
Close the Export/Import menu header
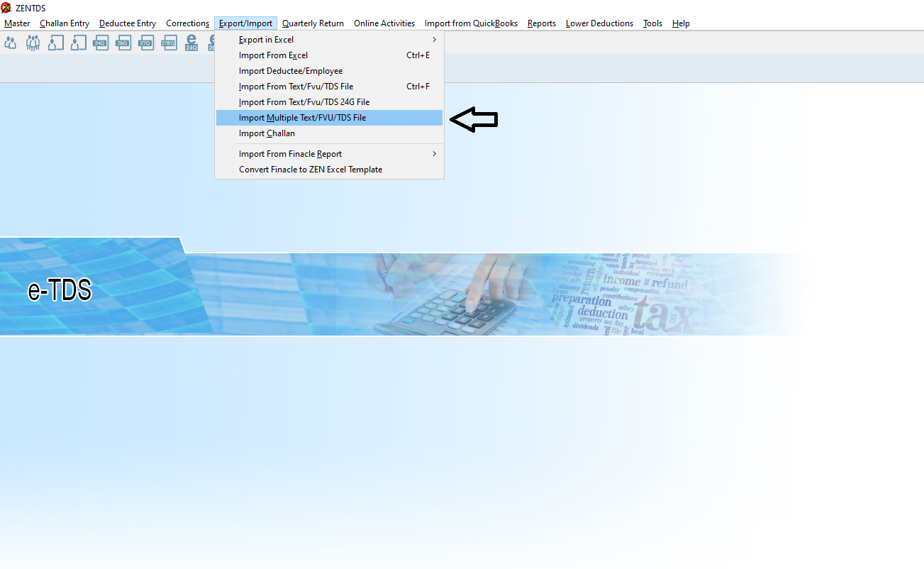(x=245, y=23)
